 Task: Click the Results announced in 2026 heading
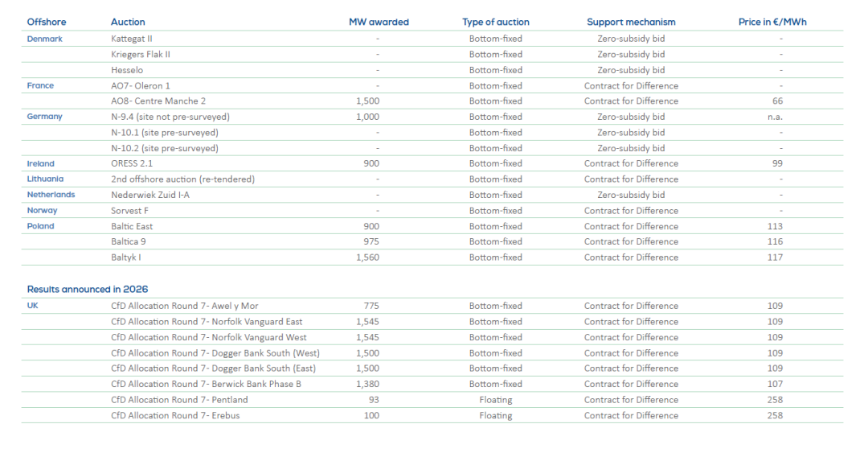pyautogui.click(x=88, y=289)
